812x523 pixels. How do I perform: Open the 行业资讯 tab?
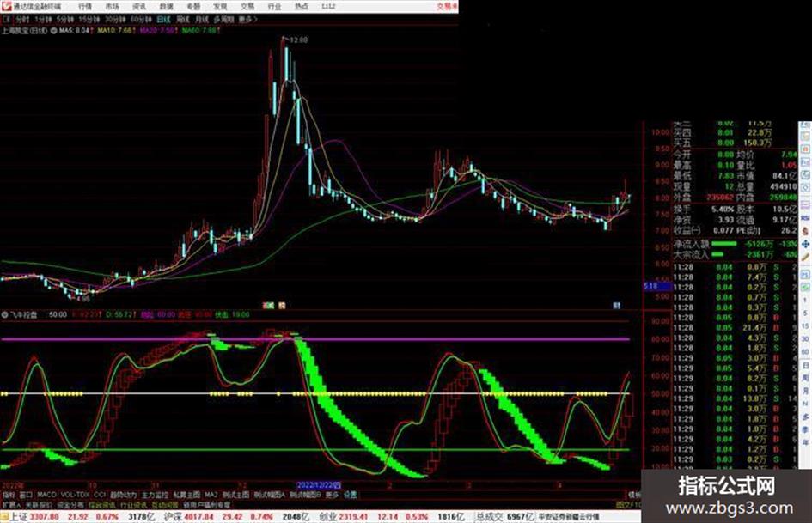[133, 504]
